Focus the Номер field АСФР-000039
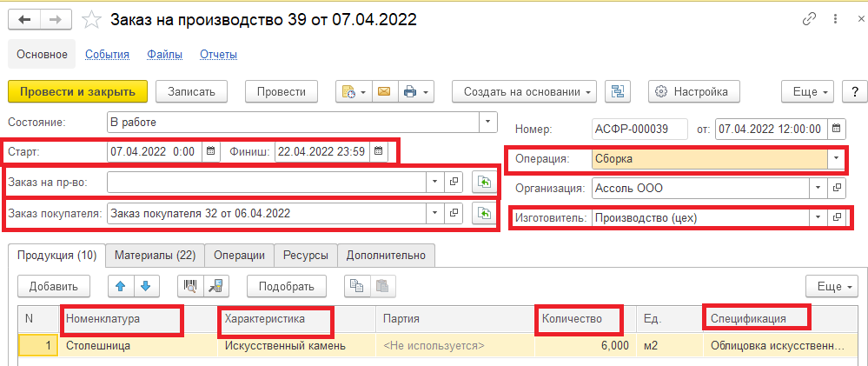 point(639,129)
